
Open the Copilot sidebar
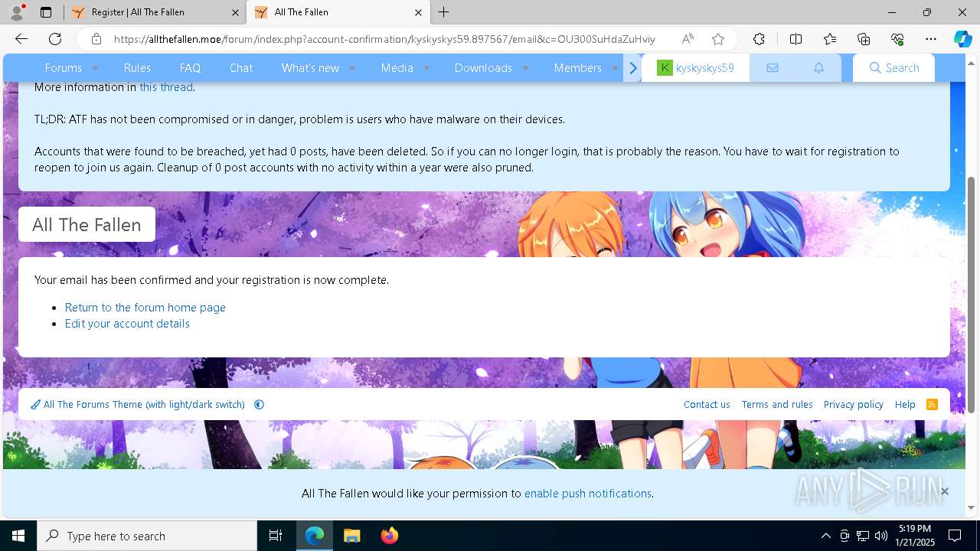(x=962, y=39)
